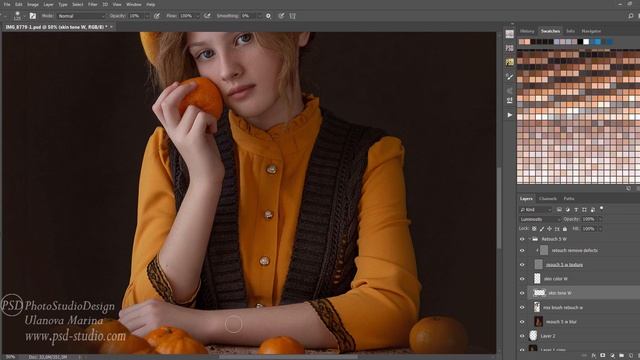Open the Image menu
The width and height of the screenshot is (640, 360).
(x=33, y=4)
